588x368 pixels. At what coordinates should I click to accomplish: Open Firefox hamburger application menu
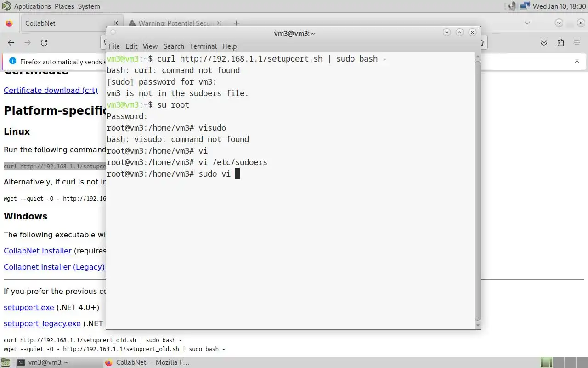577,42
